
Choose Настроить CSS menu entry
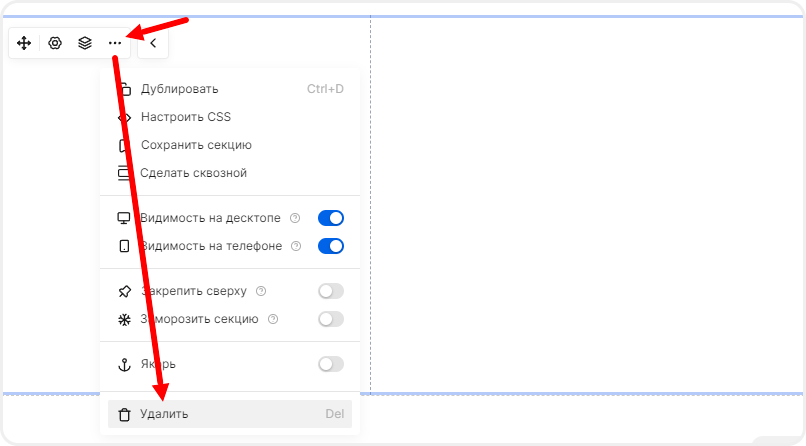pyautogui.click(x=186, y=117)
